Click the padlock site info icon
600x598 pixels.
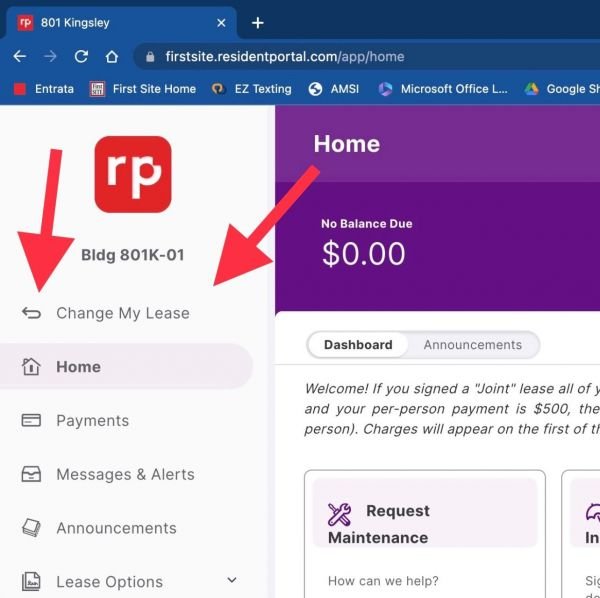[150, 57]
